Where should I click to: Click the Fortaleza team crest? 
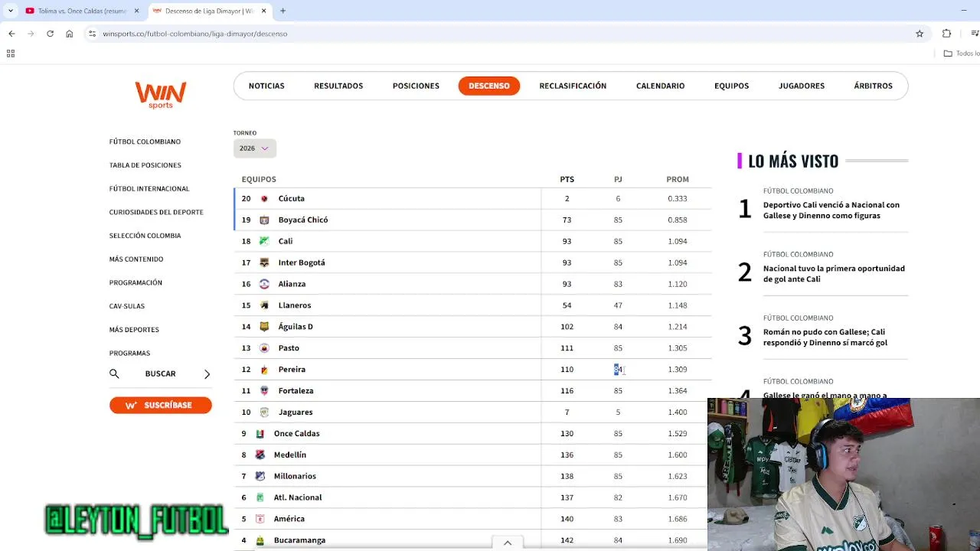point(264,390)
